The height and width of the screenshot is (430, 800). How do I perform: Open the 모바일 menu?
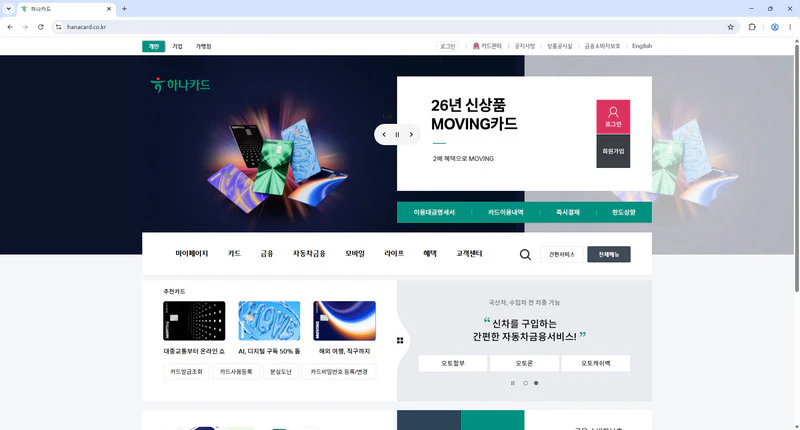(355, 254)
